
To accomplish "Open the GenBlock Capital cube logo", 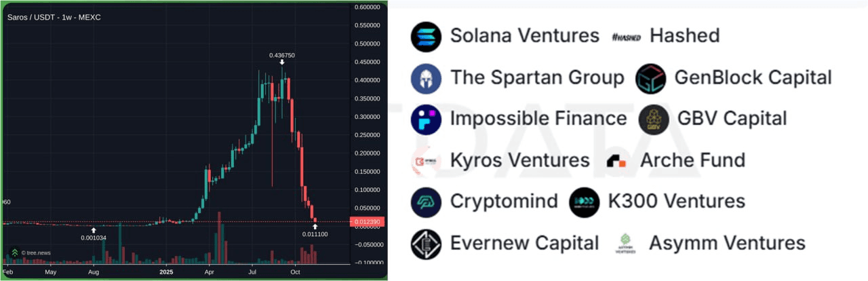I will [651, 79].
